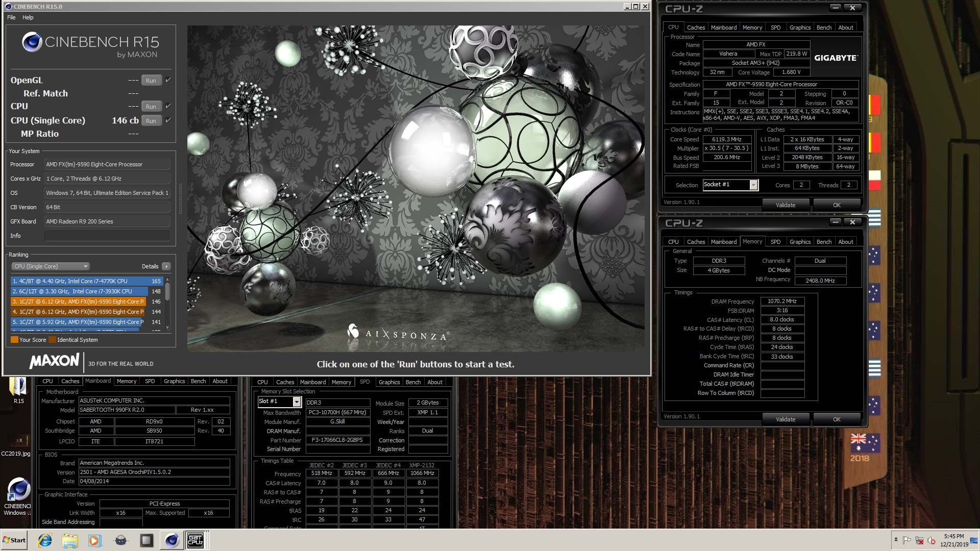Run the CPU benchmark
This screenshot has width=980, height=551.
[x=151, y=107]
